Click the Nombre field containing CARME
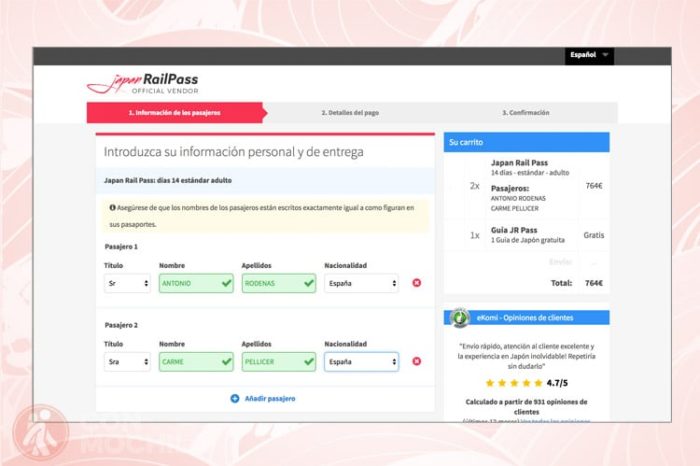 point(196,362)
